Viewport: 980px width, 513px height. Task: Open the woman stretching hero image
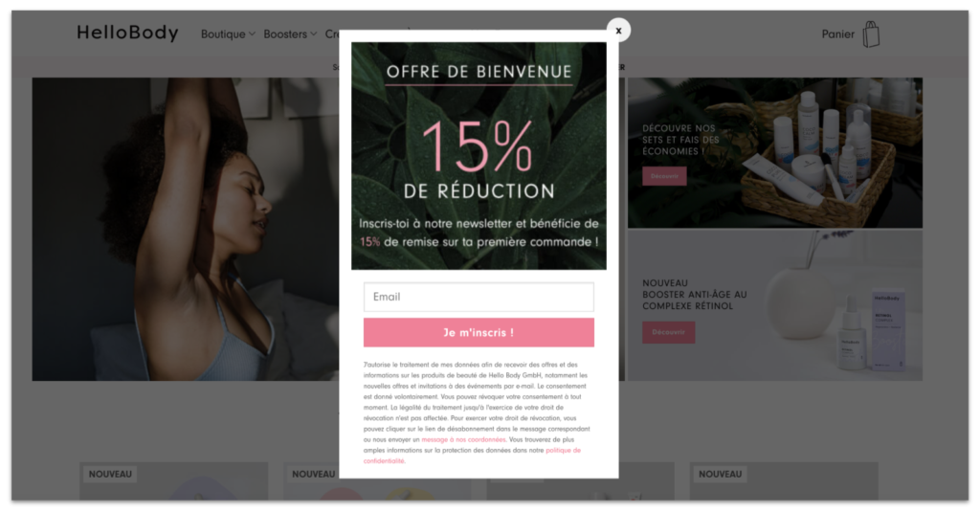pos(186,230)
